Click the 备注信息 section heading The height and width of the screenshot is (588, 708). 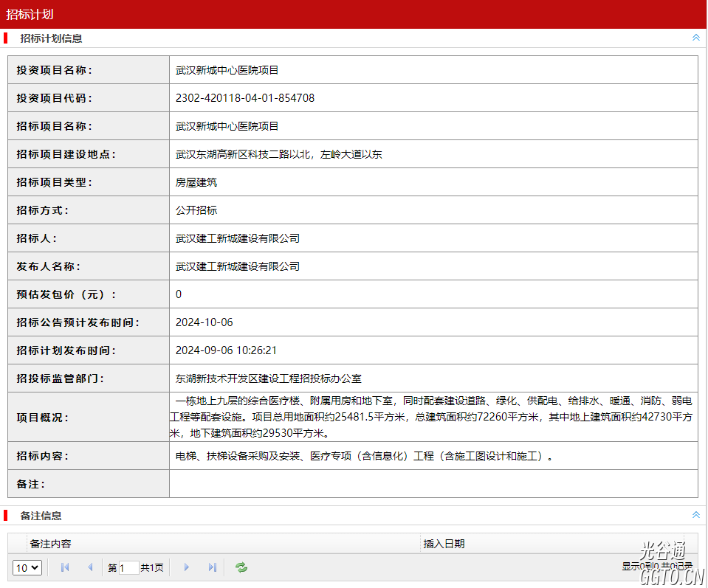41,516
